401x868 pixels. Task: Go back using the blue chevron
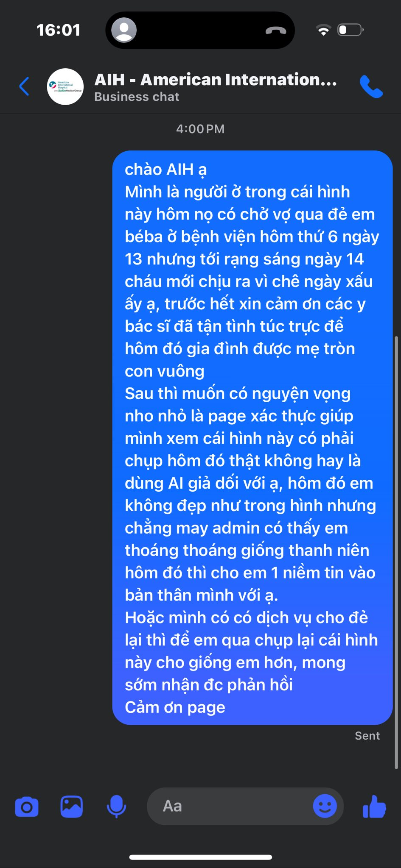tap(25, 86)
